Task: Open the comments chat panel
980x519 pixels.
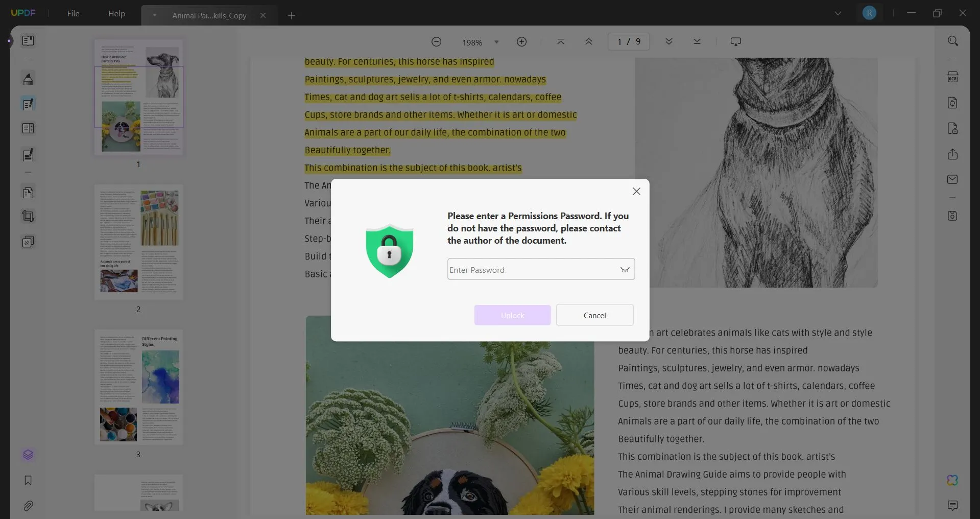Action: coord(952,506)
